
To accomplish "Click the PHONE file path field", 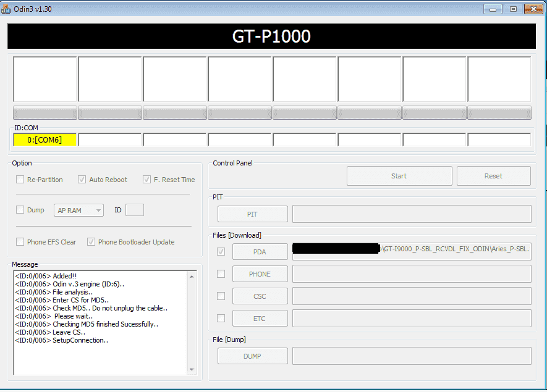I will 412,274.
